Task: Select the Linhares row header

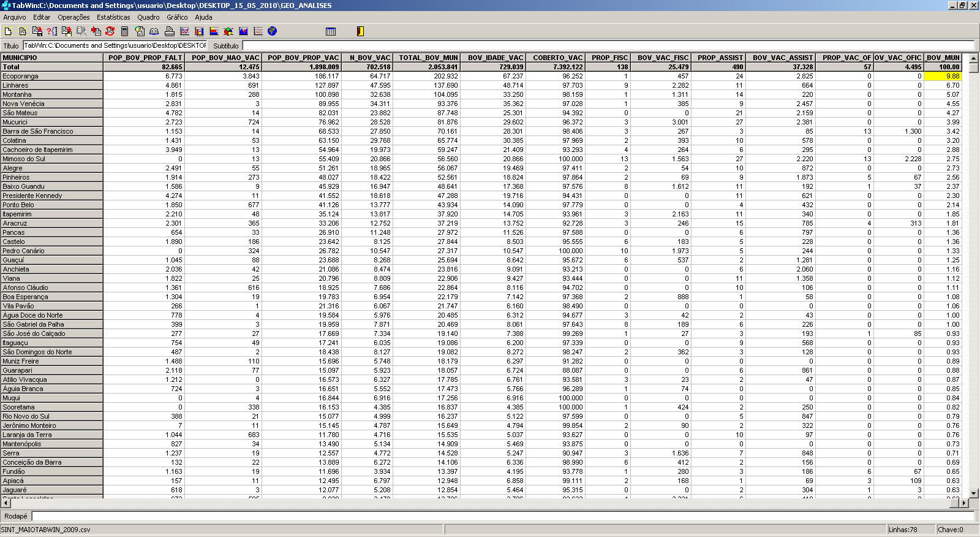Action: pos(51,85)
